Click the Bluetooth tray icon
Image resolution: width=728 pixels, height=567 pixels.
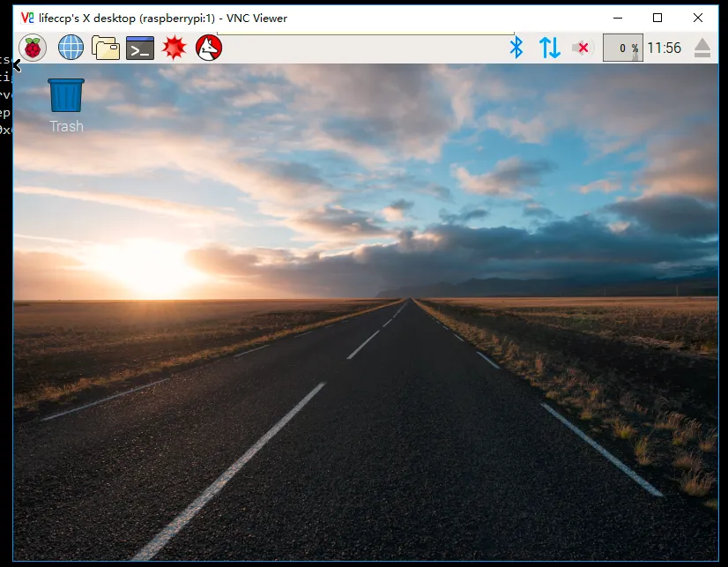click(x=516, y=48)
